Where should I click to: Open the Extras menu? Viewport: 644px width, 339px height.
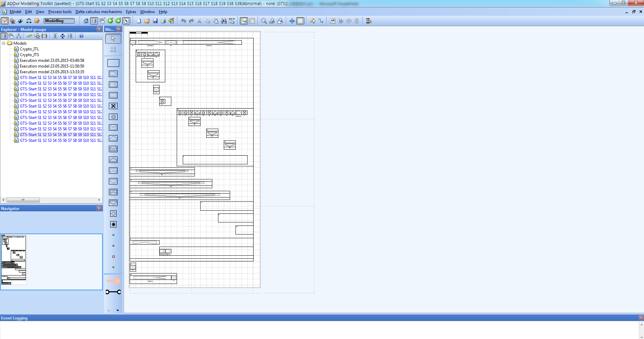pos(131,12)
